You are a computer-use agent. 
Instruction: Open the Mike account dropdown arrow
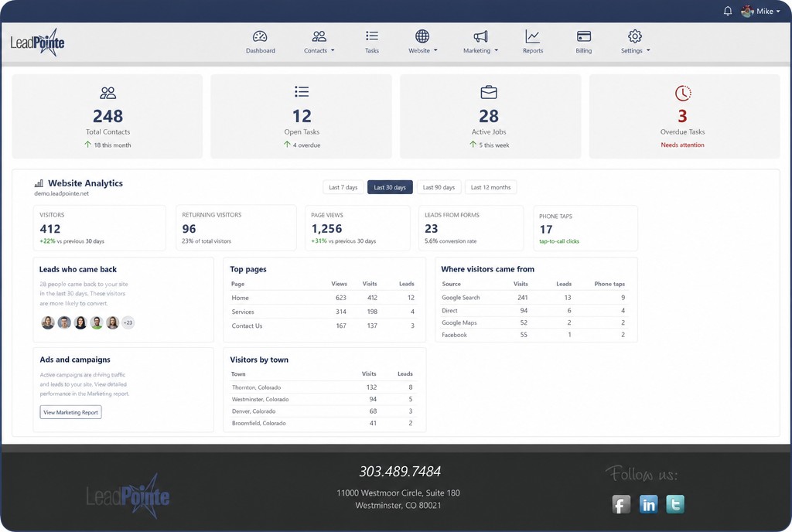(778, 12)
